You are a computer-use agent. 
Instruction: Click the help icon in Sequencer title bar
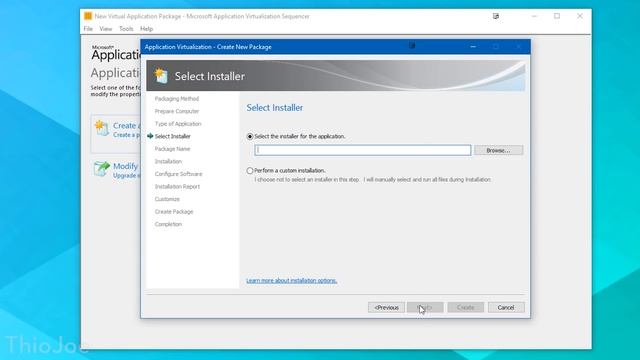496,16
